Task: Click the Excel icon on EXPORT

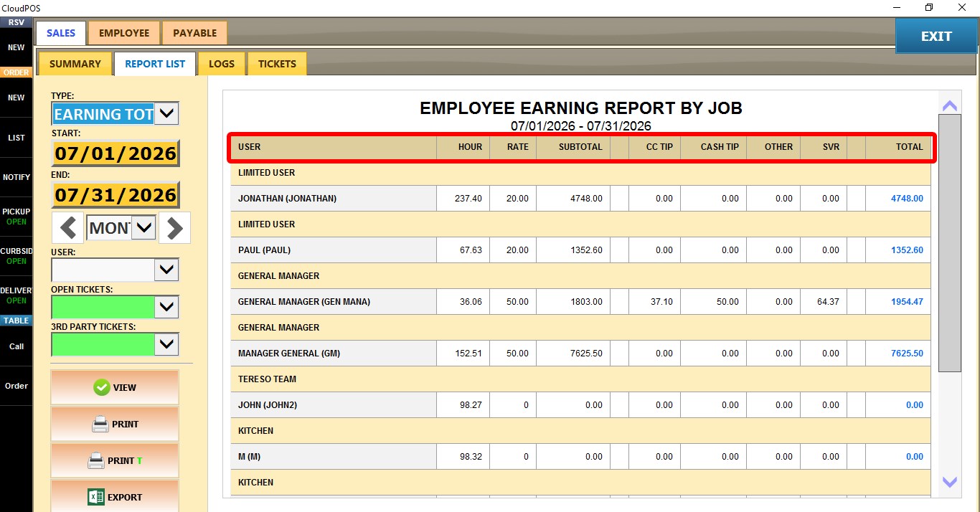Action: (96, 497)
